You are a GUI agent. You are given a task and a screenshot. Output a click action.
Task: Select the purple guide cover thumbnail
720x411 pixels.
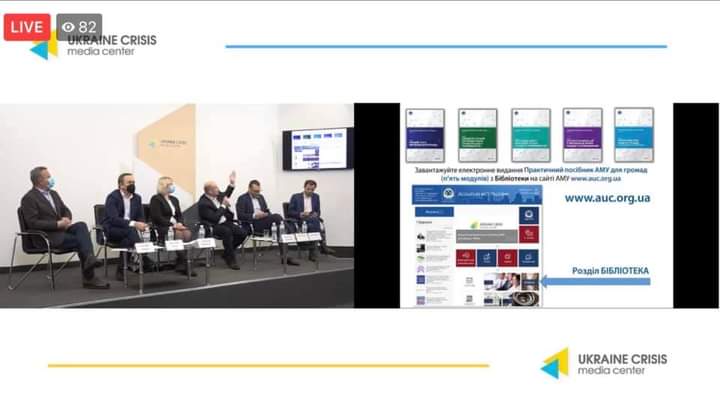coord(582,135)
